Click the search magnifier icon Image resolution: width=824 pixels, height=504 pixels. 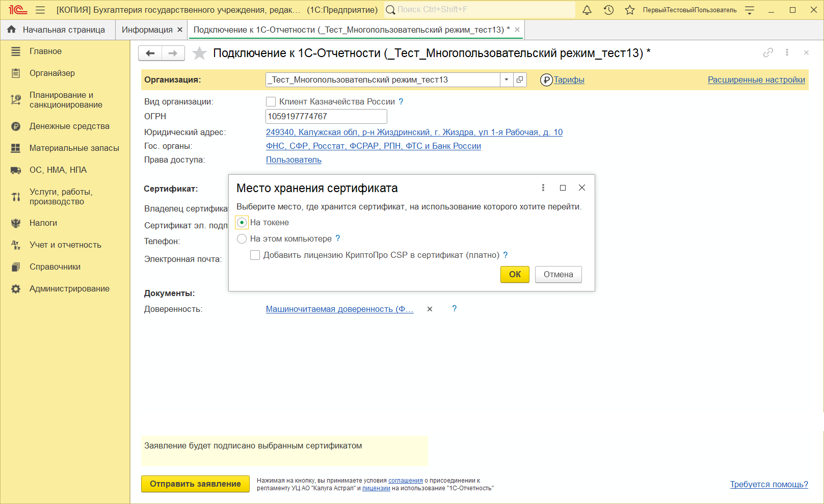(x=390, y=10)
